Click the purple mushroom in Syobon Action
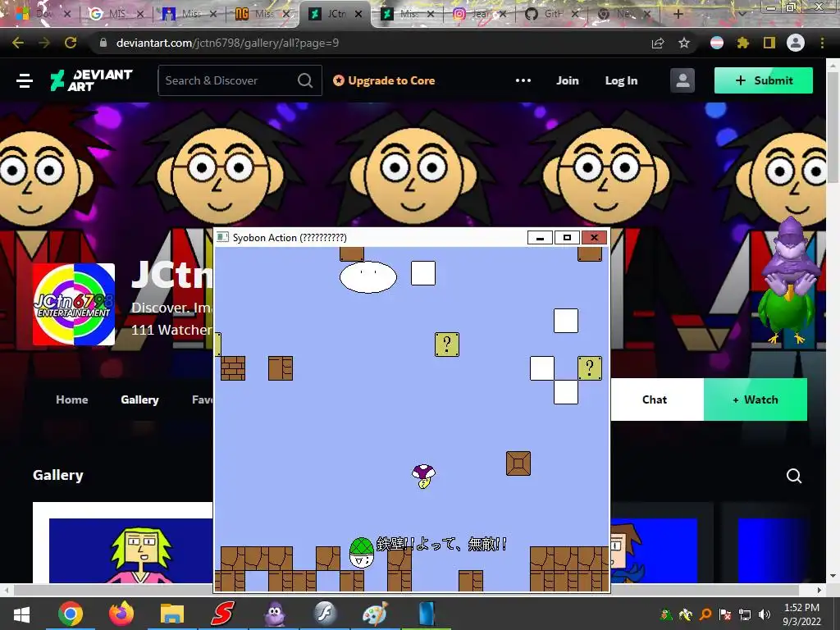 coord(423,476)
